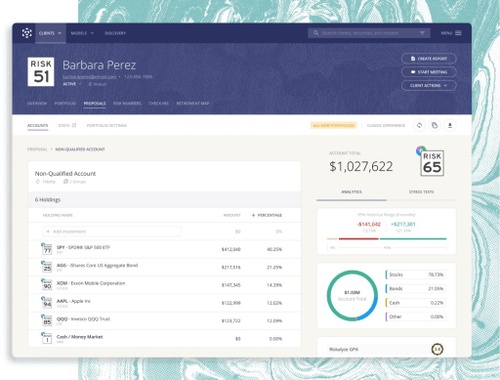Click the AAPL - Apple Inc name
Screen dimensions: 500x380
click(74, 301)
